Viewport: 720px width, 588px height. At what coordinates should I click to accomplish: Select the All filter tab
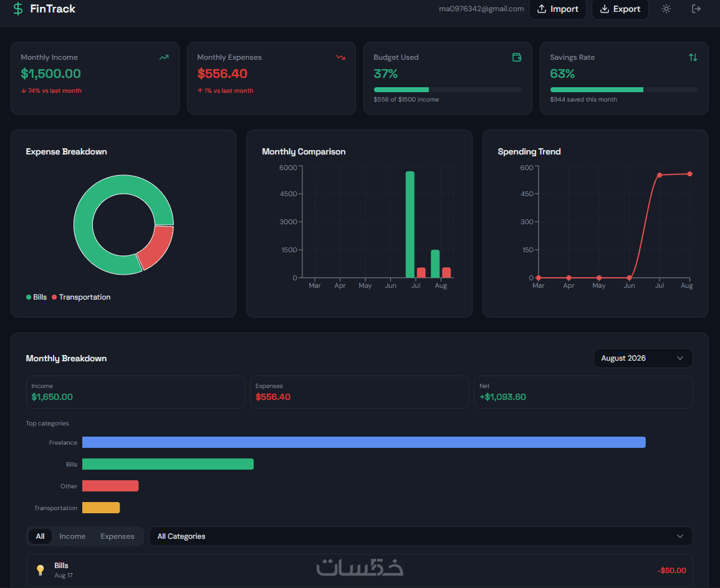point(41,536)
